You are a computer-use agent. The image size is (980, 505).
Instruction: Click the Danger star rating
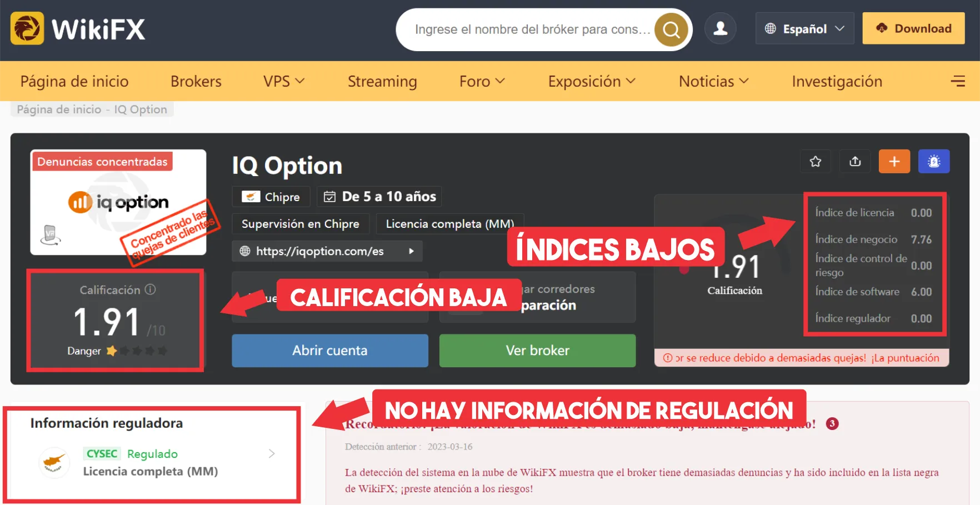point(137,351)
